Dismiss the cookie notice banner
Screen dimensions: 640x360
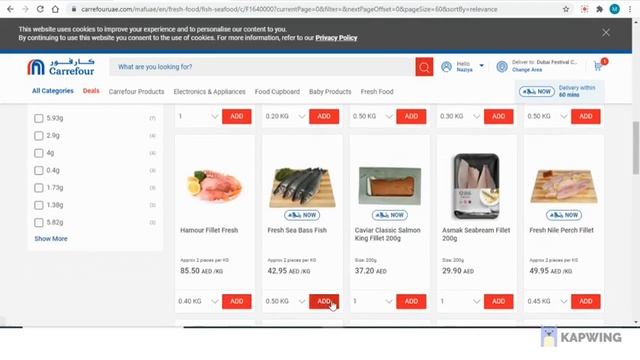[606, 33]
